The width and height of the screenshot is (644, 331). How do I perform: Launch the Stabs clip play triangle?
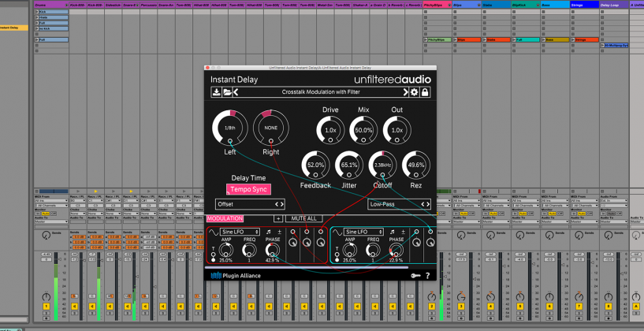(485, 40)
